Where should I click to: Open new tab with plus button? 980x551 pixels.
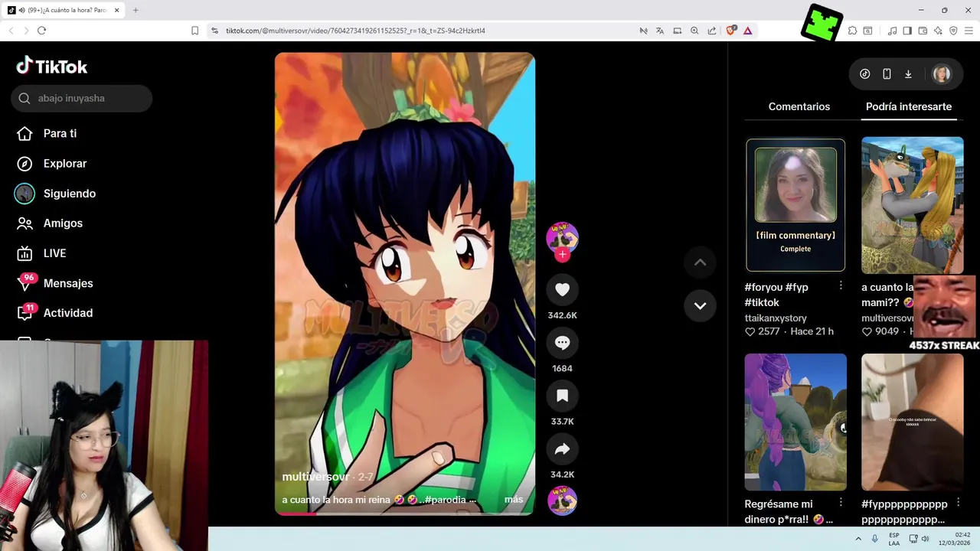point(136,10)
